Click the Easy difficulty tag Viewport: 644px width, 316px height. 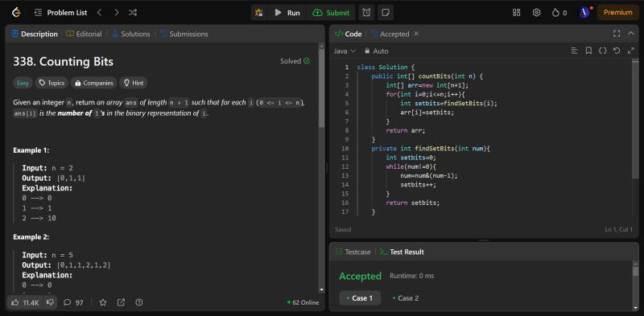click(x=23, y=83)
